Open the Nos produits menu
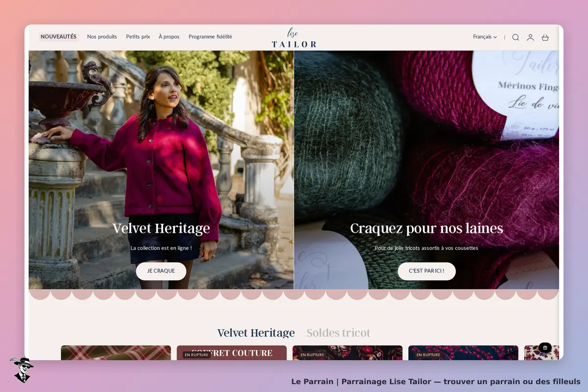 coord(102,37)
